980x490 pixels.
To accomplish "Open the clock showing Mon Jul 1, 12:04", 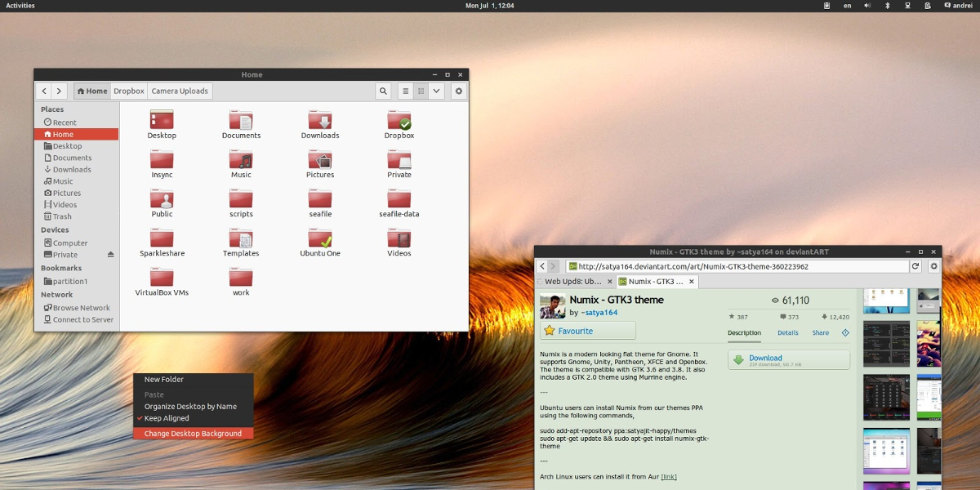I will pos(489,6).
